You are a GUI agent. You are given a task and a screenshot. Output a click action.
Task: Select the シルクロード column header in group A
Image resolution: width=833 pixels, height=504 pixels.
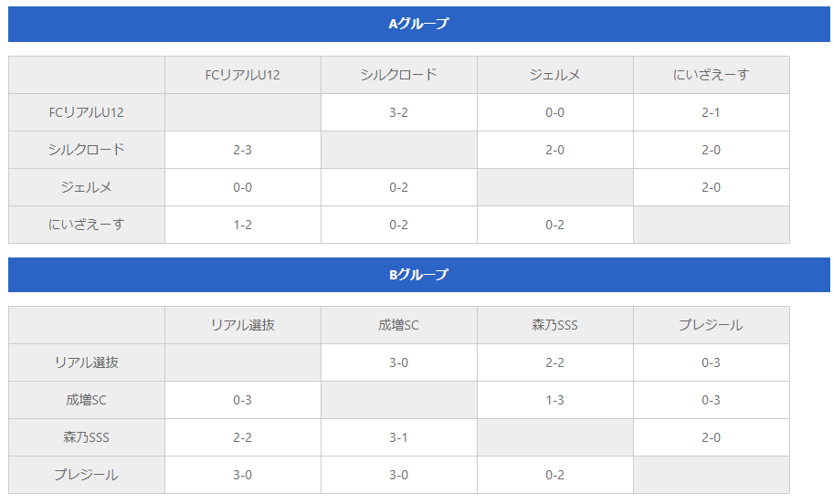click(399, 75)
